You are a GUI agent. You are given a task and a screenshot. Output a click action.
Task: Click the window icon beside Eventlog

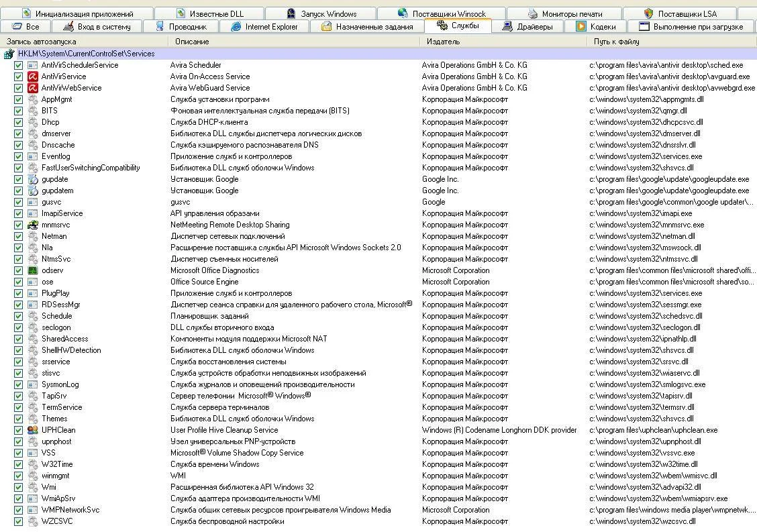pos(32,156)
